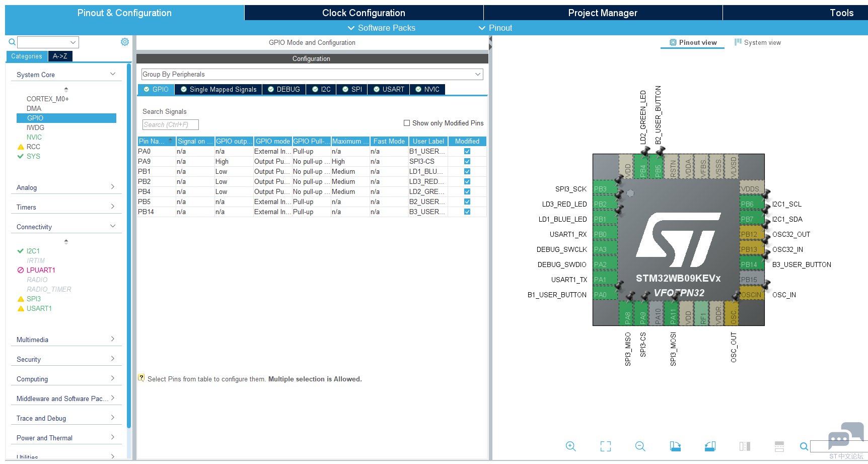Toggle Modified checkbox for PB2 row
This screenshot has width=868, height=464.
coord(467,181)
